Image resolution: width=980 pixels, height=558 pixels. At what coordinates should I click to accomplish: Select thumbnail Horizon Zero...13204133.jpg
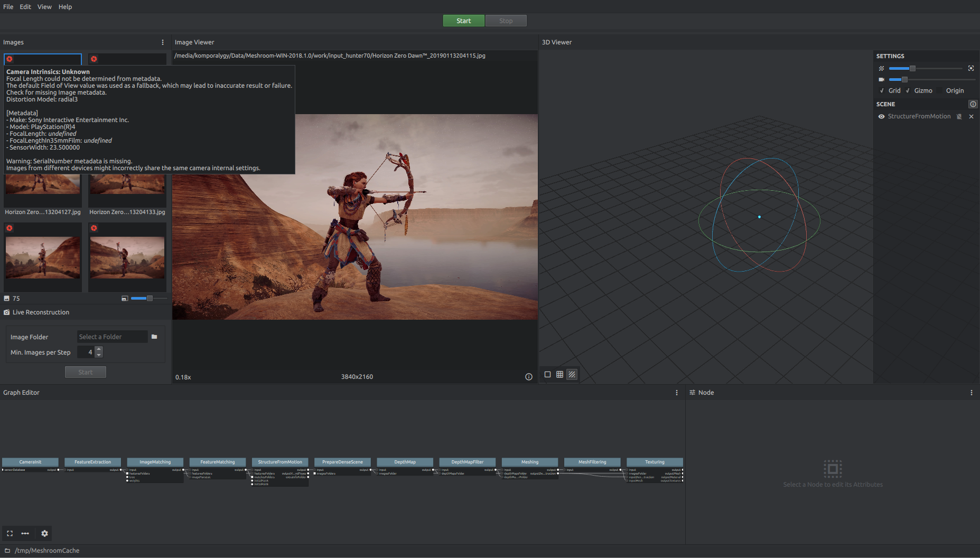click(127, 191)
